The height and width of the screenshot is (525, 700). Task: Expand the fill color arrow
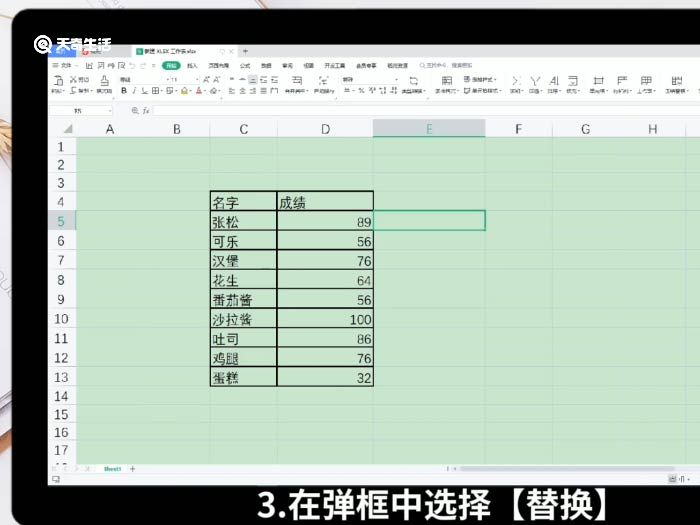click(190, 91)
